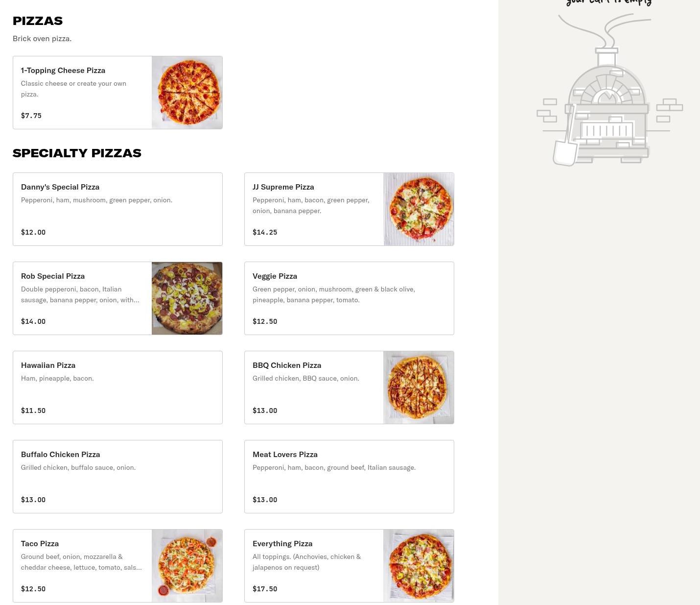Click the Taco Pizza name
The width and height of the screenshot is (700, 605).
(x=40, y=544)
